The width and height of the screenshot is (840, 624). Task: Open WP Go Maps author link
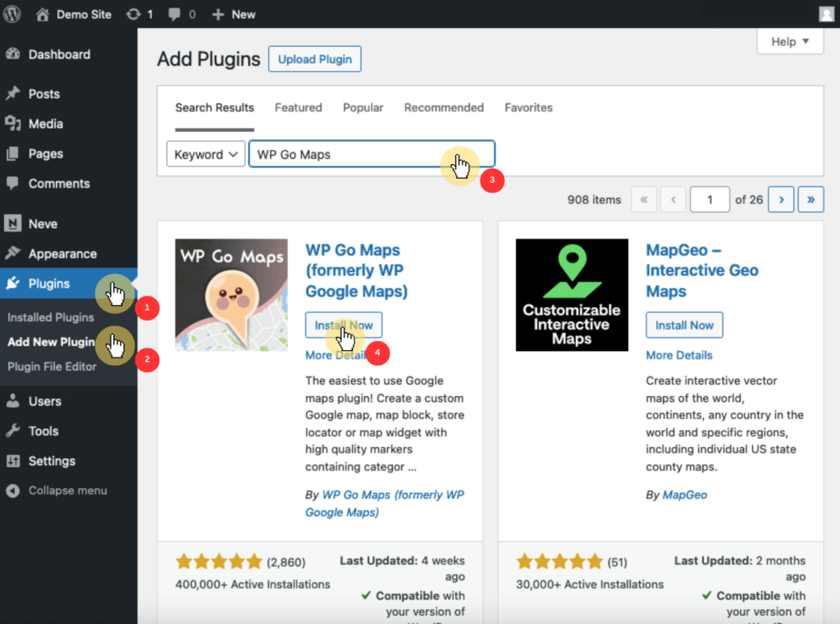tap(385, 503)
